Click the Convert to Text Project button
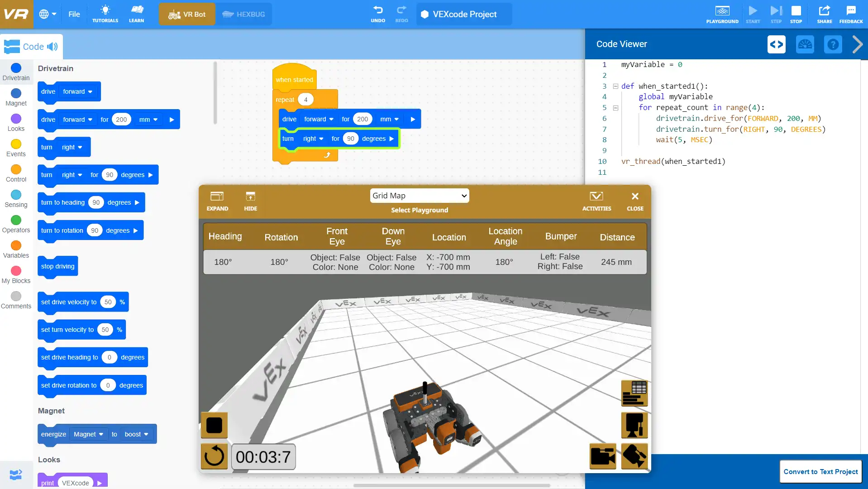868x489 pixels. (x=820, y=471)
